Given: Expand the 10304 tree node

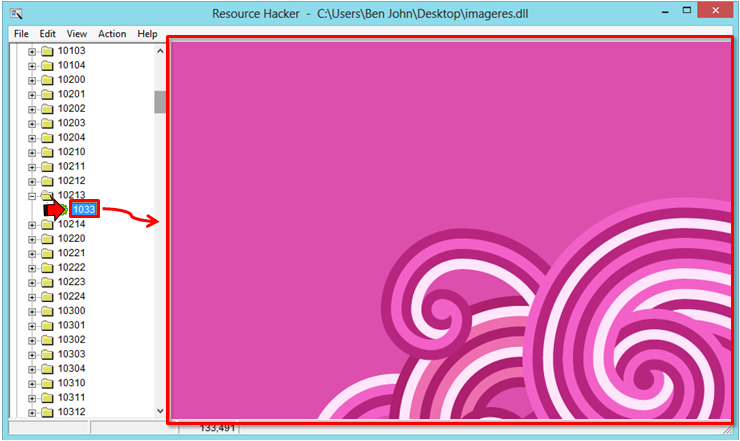Looking at the screenshot, I should 32,369.
